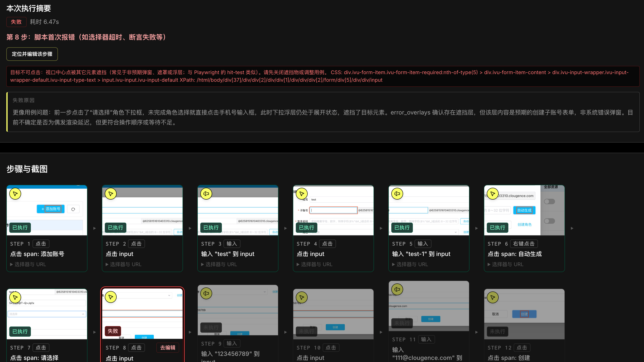Viewport: 644px width, 362px height.
Task: Click arrow connector after Step 1 card
Action: click(x=94, y=228)
